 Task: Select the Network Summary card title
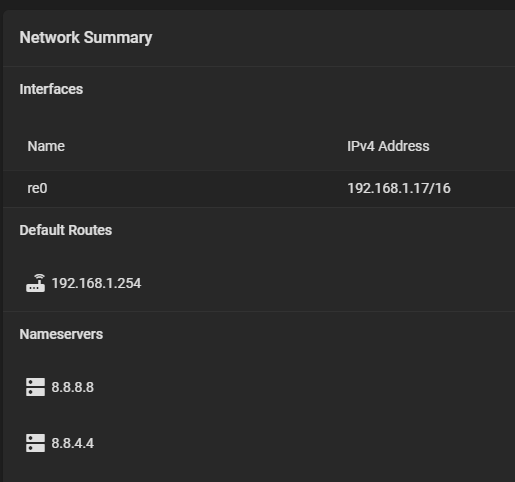(x=86, y=37)
